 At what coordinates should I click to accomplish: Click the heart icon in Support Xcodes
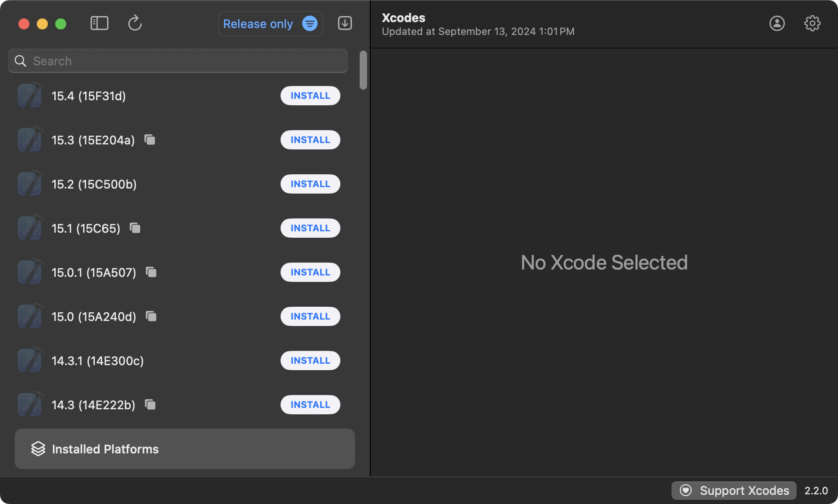686,491
